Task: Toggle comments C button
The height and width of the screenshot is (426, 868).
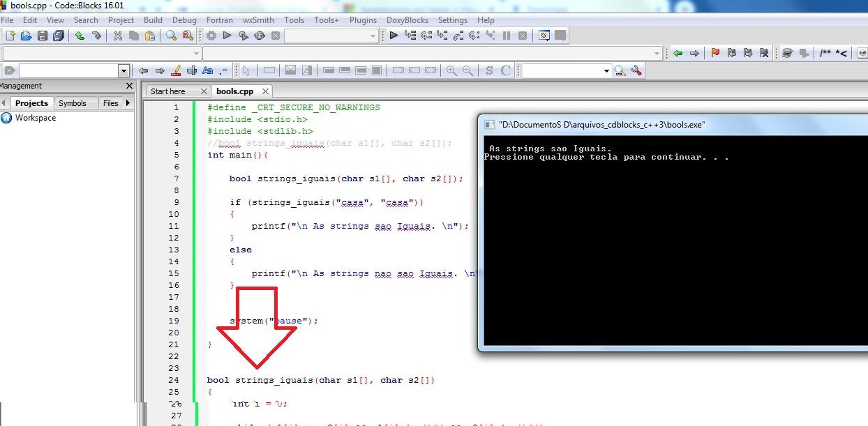Action: tap(505, 70)
